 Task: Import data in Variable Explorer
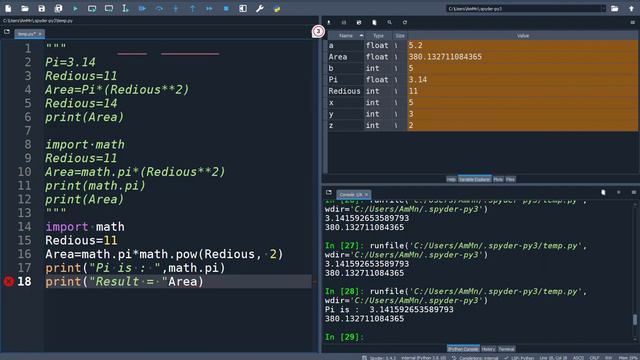click(x=329, y=22)
